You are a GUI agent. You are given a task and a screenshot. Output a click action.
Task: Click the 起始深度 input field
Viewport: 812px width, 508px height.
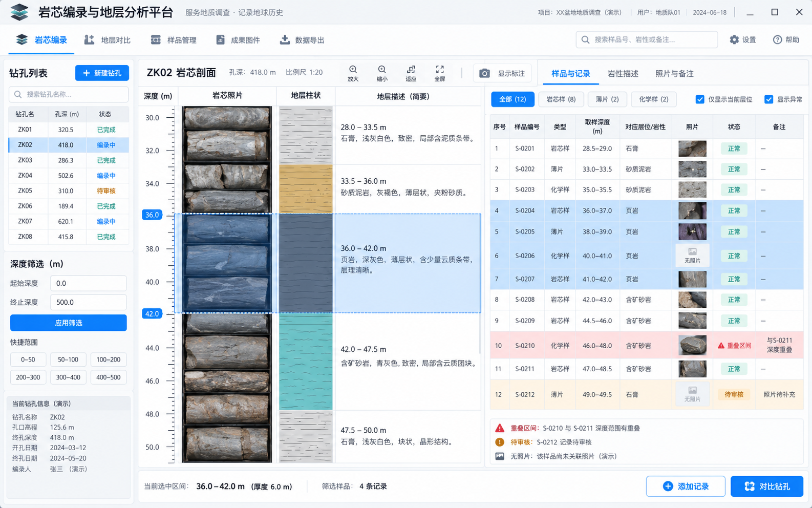pos(89,283)
